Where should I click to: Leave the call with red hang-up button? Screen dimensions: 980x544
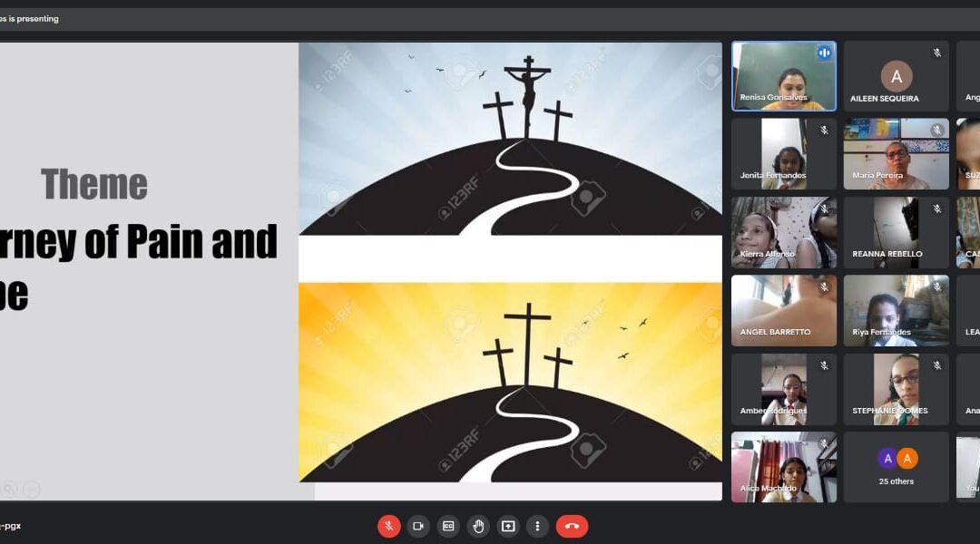point(572,527)
